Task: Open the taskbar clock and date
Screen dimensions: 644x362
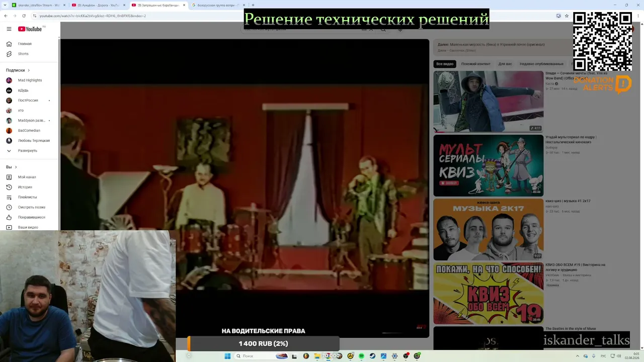Action: tap(632, 356)
